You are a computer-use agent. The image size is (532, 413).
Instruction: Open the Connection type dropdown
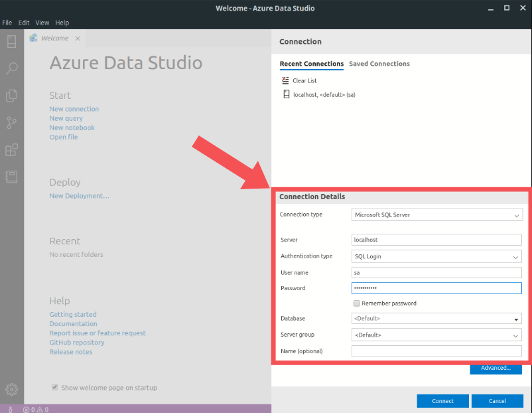tap(437, 214)
